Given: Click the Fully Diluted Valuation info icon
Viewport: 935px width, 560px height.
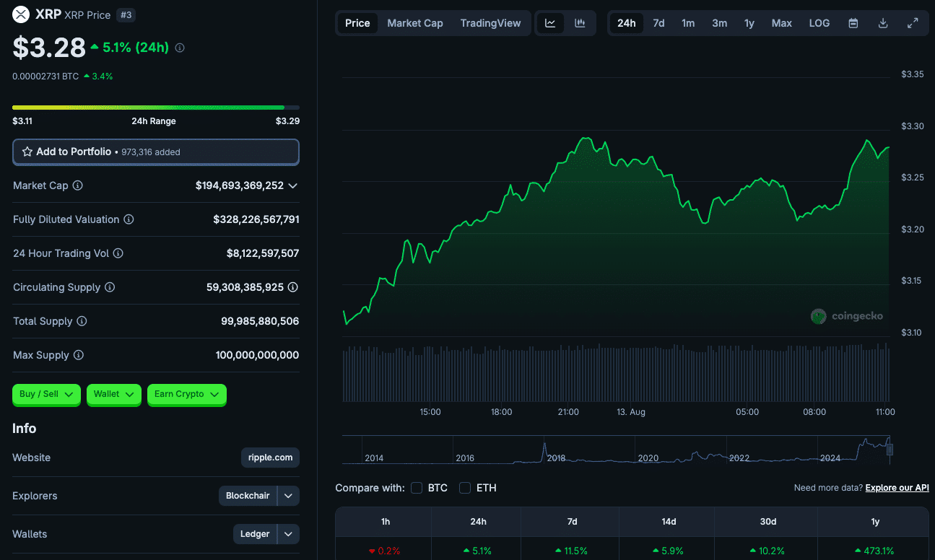Looking at the screenshot, I should pyautogui.click(x=129, y=219).
